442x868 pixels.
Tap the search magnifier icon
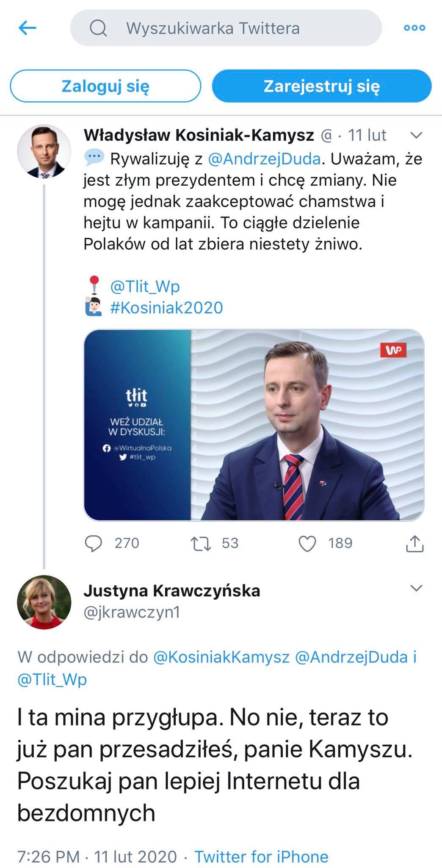pyautogui.click(x=98, y=28)
